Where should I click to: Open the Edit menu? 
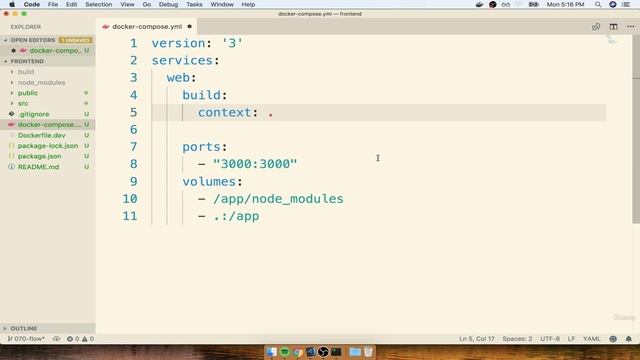pos(71,4)
